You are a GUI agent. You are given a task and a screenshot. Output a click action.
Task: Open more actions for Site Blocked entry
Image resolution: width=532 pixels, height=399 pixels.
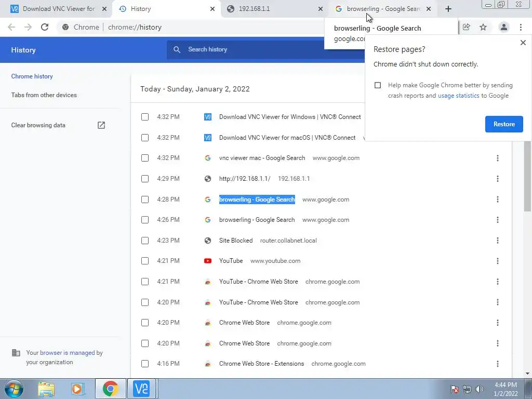tap(497, 241)
